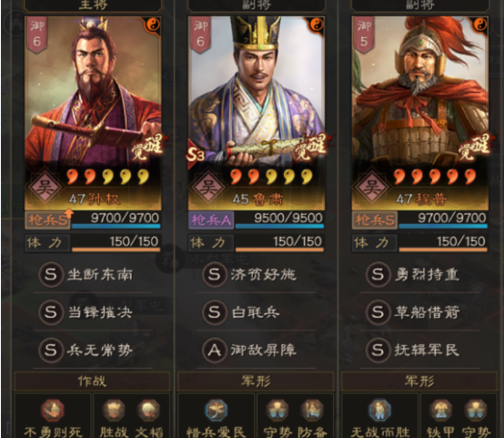This screenshot has width=504, height=438.
Task: Select the 坐断东南 S skill
Action: tap(86, 274)
